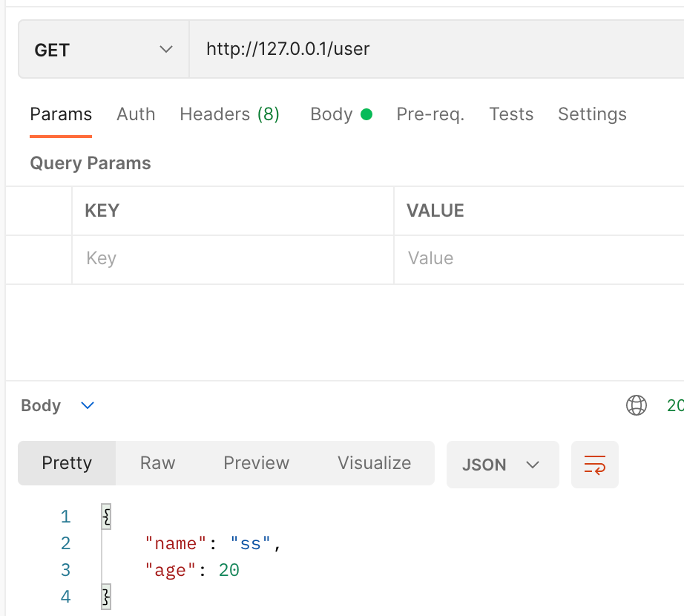Show the Preview response view
Viewport: 684px width, 616px height.
[x=256, y=463]
